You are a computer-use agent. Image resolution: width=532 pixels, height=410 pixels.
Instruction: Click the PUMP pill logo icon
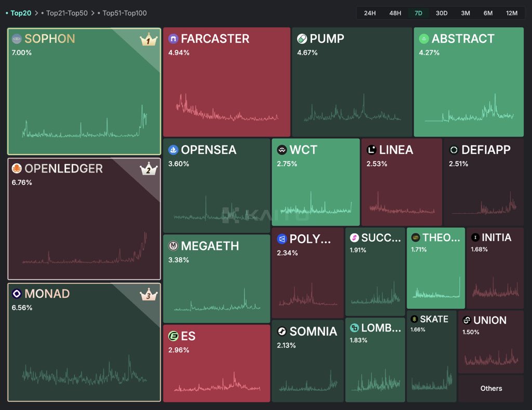(x=302, y=38)
